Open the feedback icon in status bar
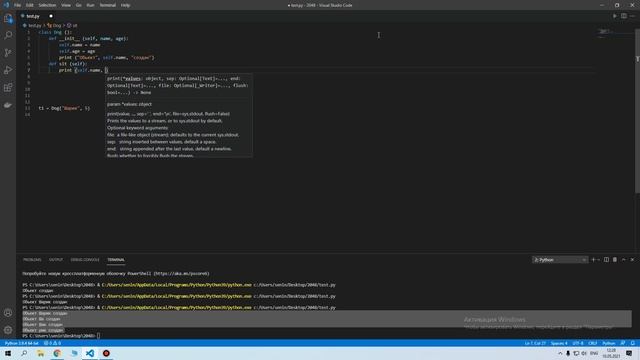Viewport: 640px width, 360px height. click(622, 343)
